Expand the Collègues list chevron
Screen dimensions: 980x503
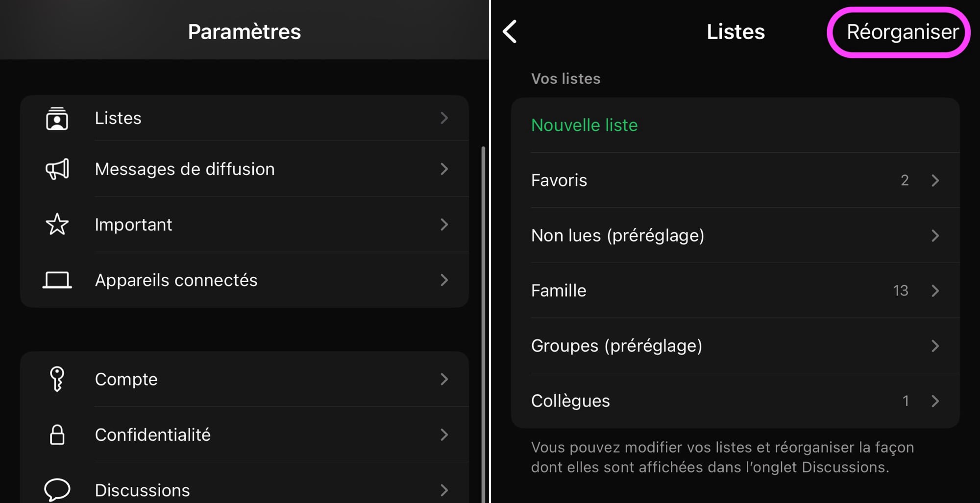(935, 401)
